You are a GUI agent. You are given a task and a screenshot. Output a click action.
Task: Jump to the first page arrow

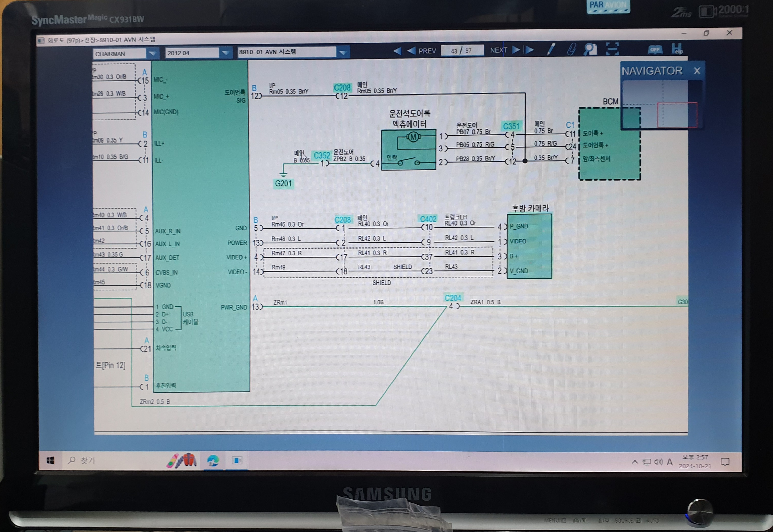point(397,51)
